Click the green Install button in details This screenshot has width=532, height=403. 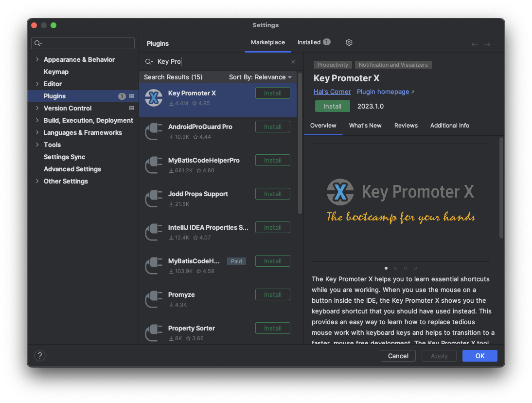[333, 106]
